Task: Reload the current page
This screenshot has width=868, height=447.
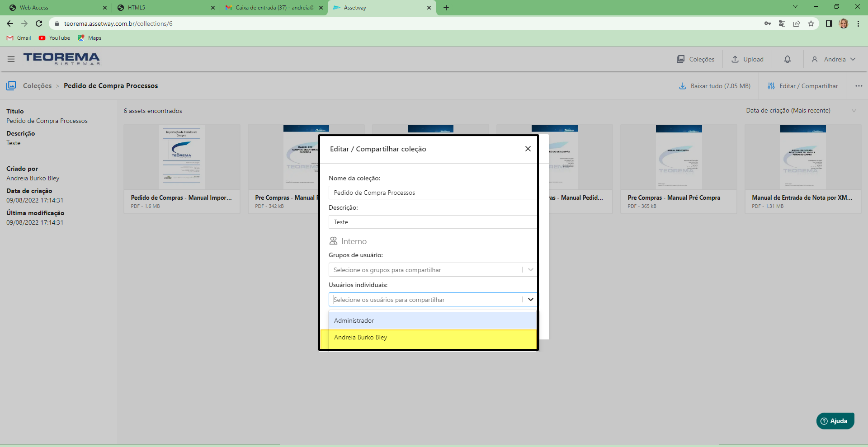Action: pos(39,24)
